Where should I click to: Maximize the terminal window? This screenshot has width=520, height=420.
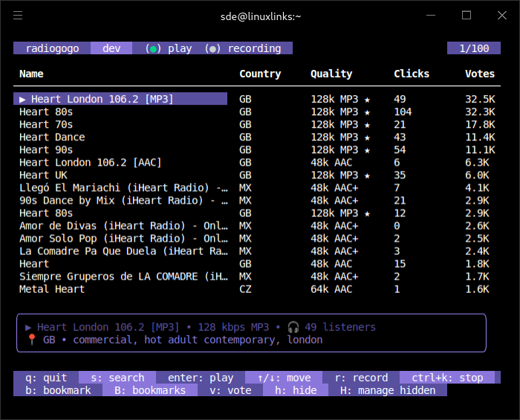point(467,16)
